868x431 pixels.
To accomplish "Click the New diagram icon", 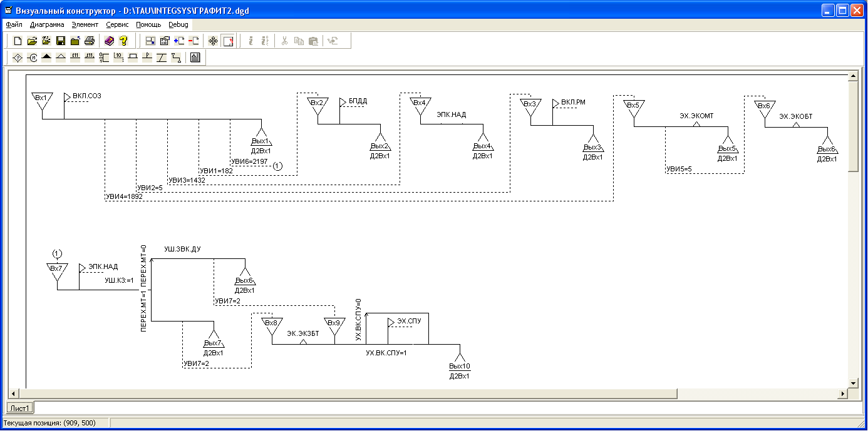I will coord(18,41).
